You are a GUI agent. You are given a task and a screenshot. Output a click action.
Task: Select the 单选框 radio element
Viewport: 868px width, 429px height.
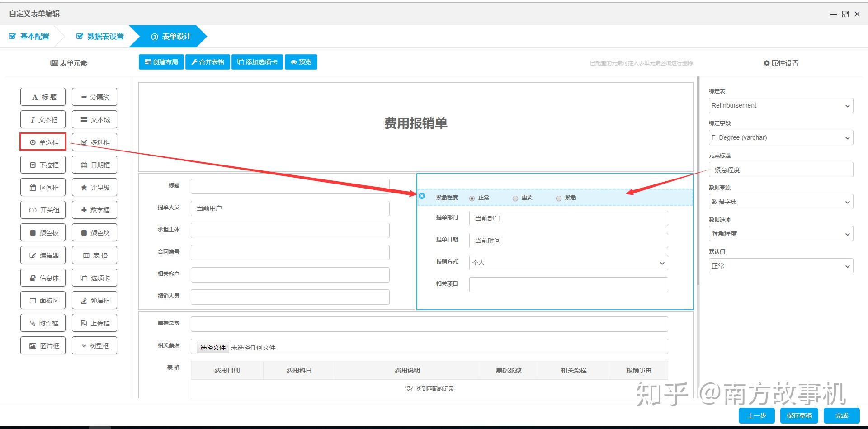43,142
